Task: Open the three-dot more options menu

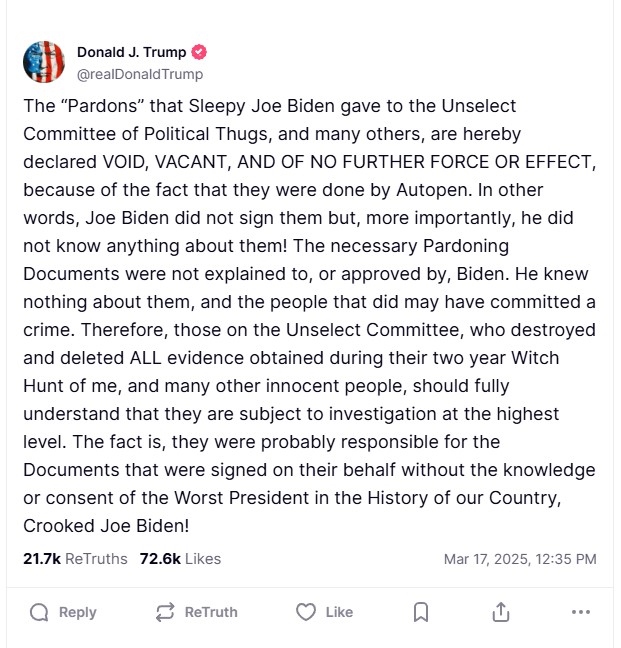Action: [580, 612]
